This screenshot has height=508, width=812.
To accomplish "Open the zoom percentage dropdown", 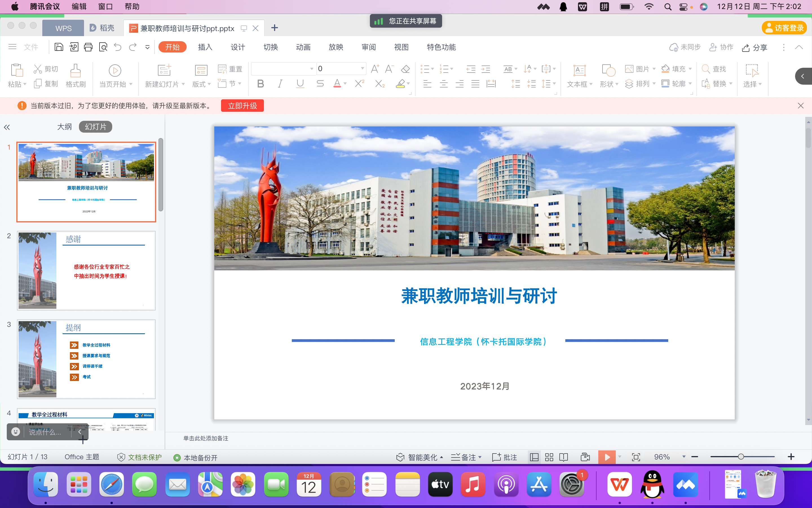I will coord(683,457).
